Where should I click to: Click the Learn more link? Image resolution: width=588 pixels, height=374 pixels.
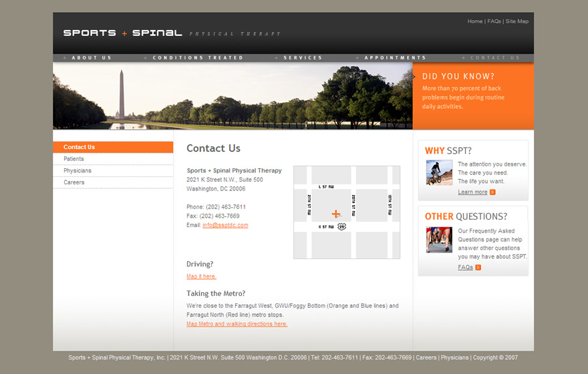click(472, 192)
